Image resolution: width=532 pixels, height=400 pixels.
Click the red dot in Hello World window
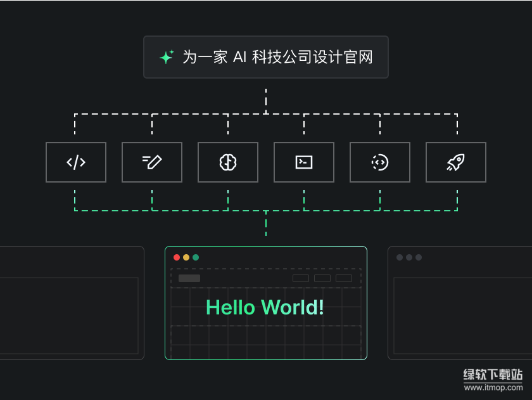(x=177, y=257)
